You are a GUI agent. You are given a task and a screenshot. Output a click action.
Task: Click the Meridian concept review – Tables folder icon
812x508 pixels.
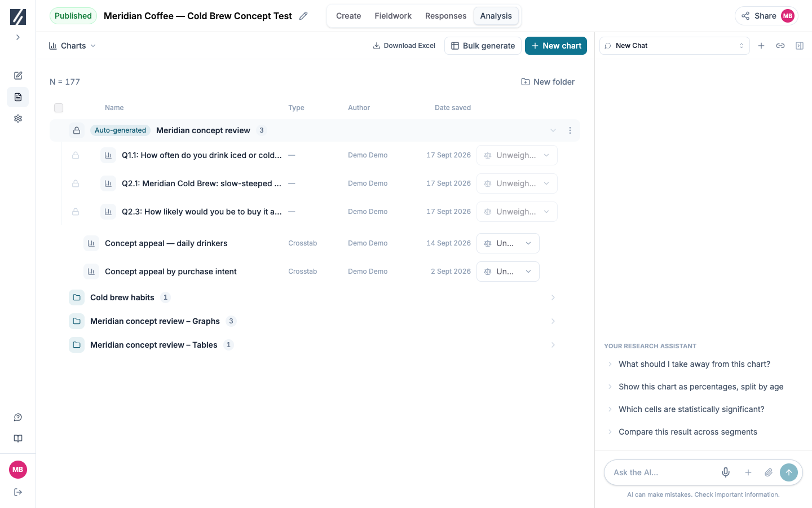click(77, 345)
